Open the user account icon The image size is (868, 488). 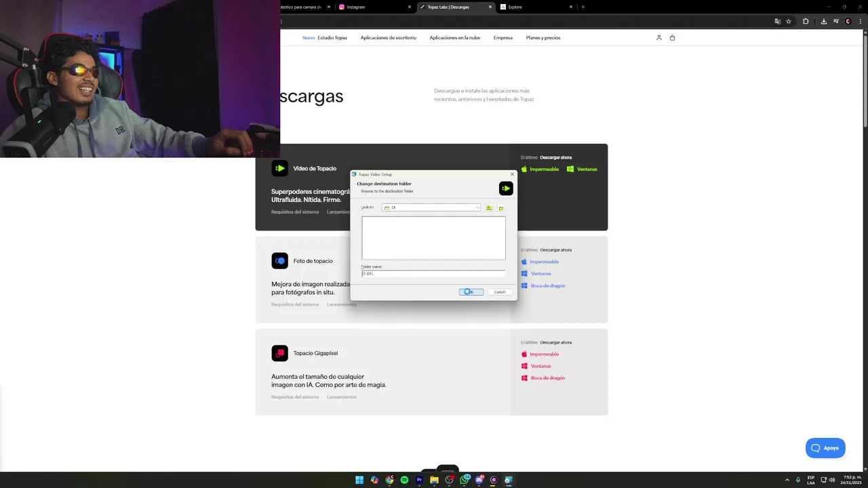pyautogui.click(x=658, y=37)
